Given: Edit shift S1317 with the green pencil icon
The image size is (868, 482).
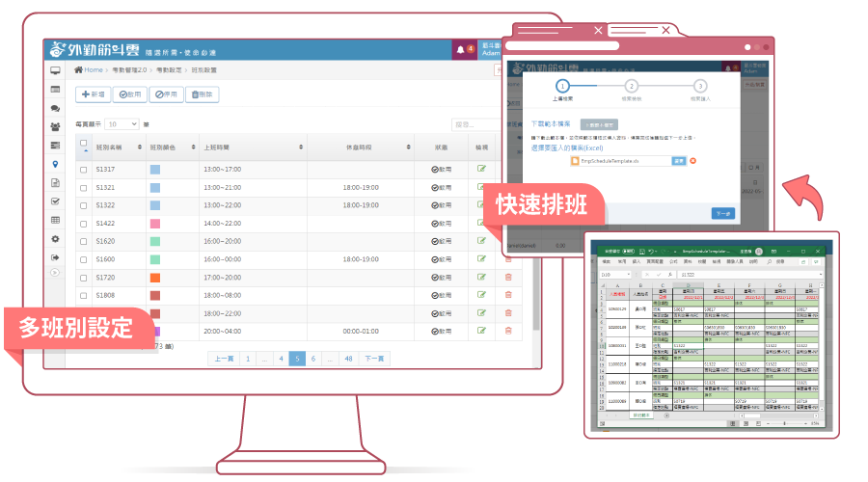Looking at the screenshot, I should (x=481, y=169).
